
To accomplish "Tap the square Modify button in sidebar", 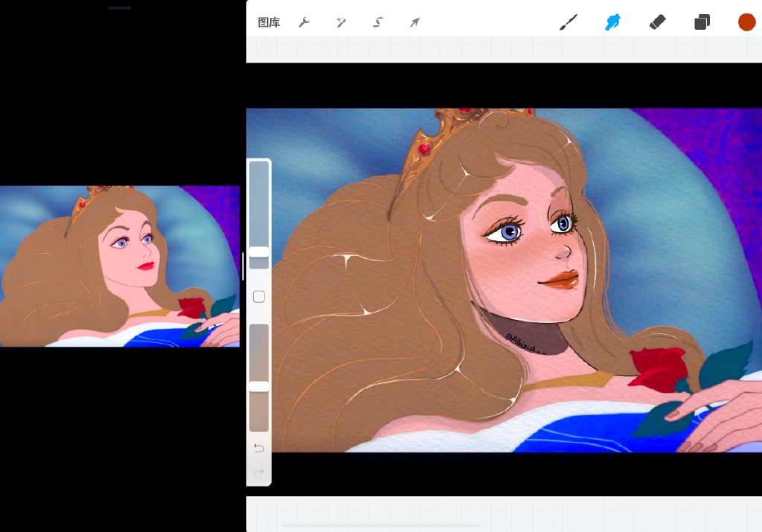I will pyautogui.click(x=259, y=297).
